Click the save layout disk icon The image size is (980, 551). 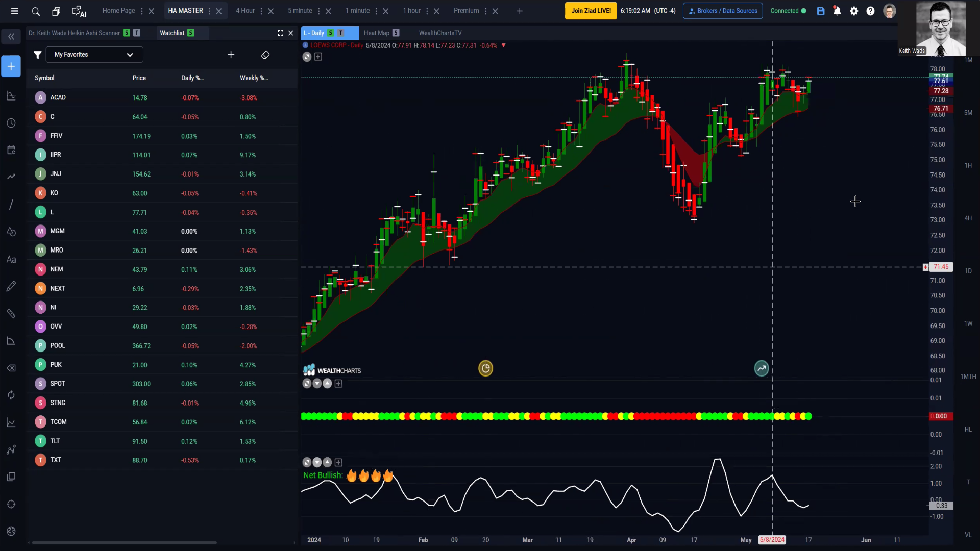pos(821,11)
